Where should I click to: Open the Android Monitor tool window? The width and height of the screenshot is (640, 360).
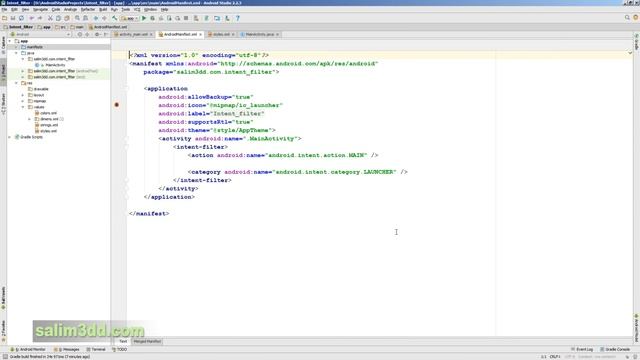tap(29, 350)
